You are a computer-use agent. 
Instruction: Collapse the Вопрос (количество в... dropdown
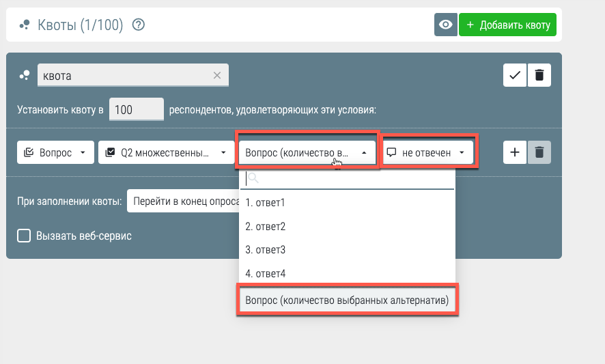click(x=307, y=152)
